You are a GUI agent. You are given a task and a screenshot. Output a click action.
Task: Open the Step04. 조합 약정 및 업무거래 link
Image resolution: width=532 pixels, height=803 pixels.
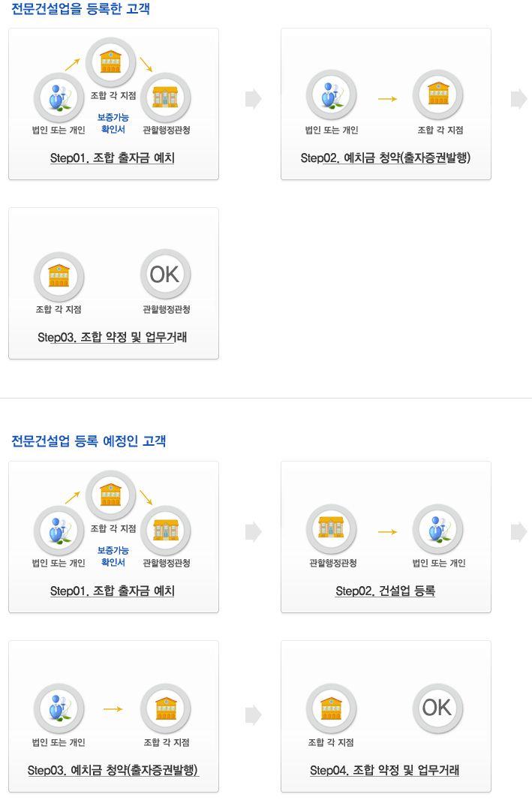pos(384,771)
